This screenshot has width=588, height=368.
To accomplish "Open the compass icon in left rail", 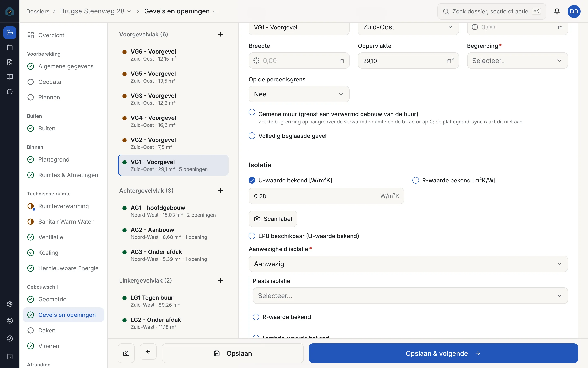I will (x=10, y=339).
